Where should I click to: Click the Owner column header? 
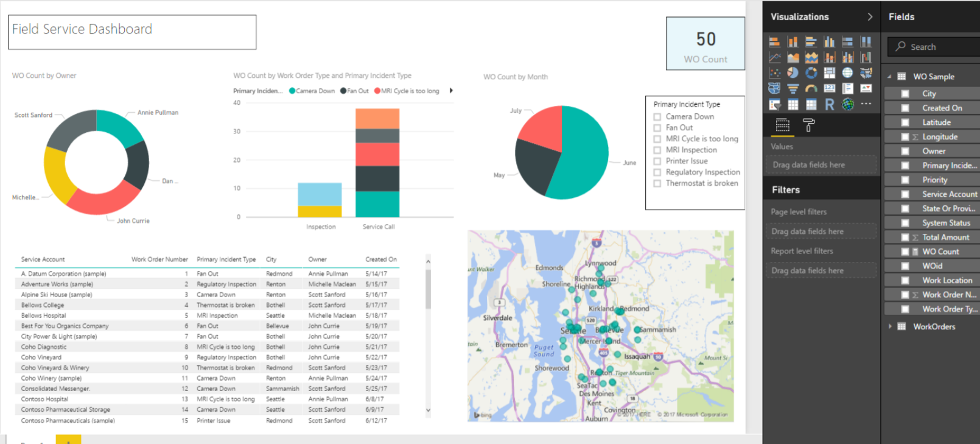[x=317, y=259]
